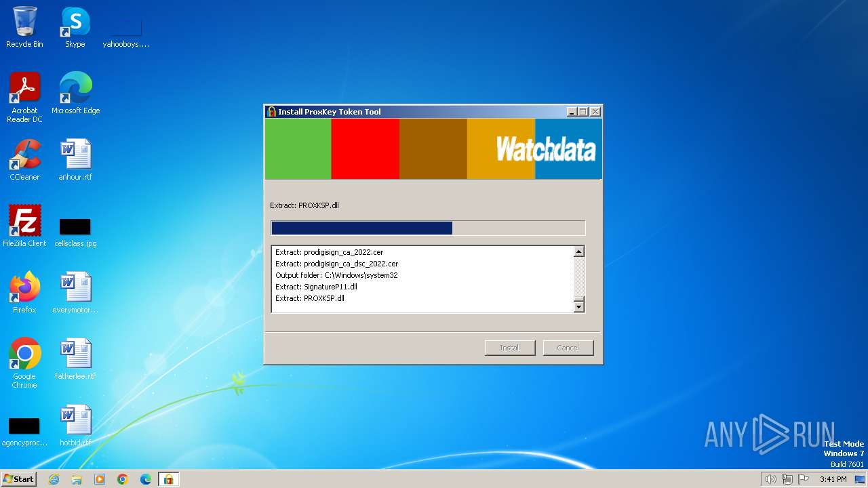Click the Watchdata logo
This screenshot has width=868, height=488.
[x=546, y=149]
